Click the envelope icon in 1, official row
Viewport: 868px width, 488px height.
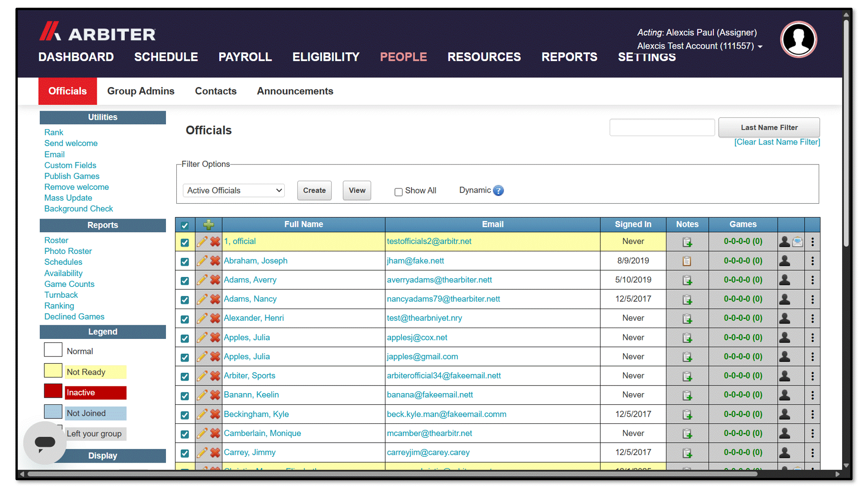(798, 242)
